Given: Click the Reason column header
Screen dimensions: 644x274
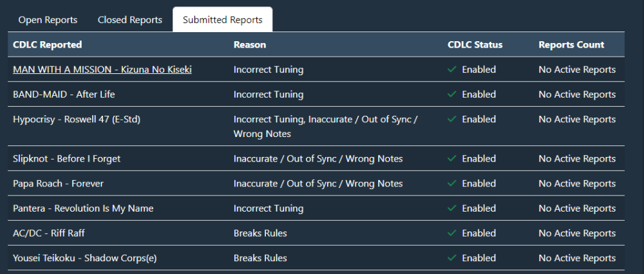Looking at the screenshot, I should click(250, 44).
